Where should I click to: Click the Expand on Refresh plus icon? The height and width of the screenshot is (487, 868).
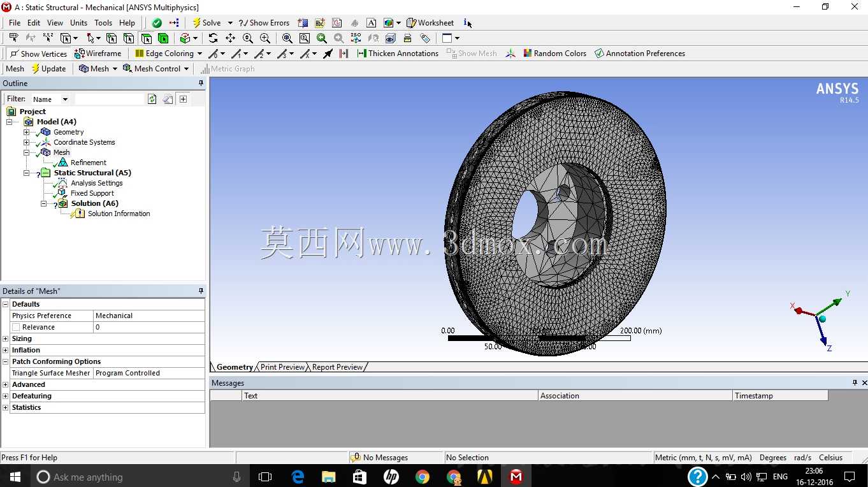pos(183,99)
